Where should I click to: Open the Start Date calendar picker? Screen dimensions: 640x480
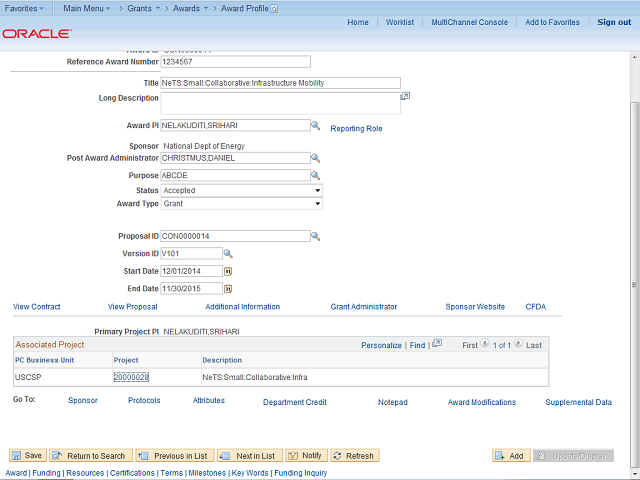(228, 271)
